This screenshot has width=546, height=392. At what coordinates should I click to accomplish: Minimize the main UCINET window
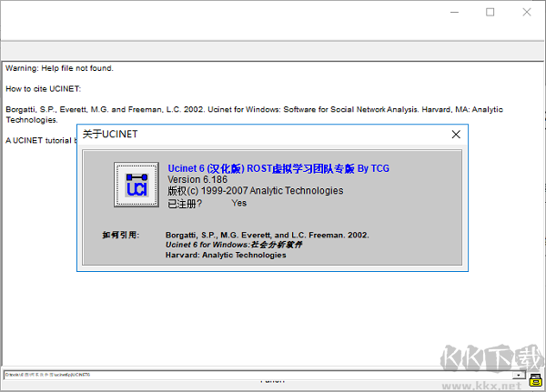pyautogui.click(x=454, y=12)
